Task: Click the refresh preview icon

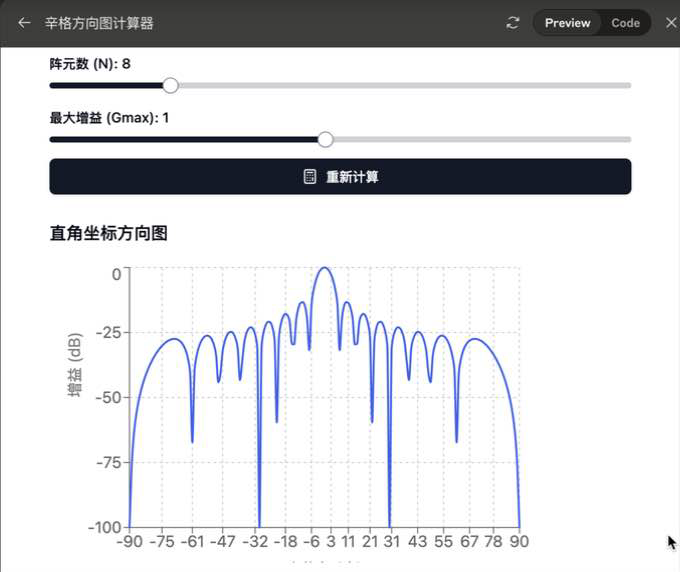Action: pos(513,23)
